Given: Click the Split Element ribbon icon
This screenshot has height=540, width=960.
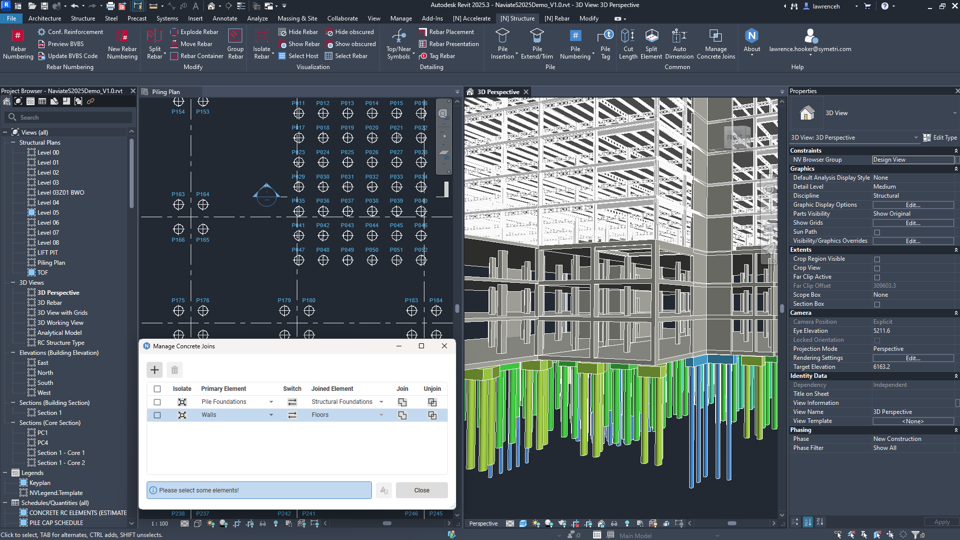Looking at the screenshot, I should 651,37.
